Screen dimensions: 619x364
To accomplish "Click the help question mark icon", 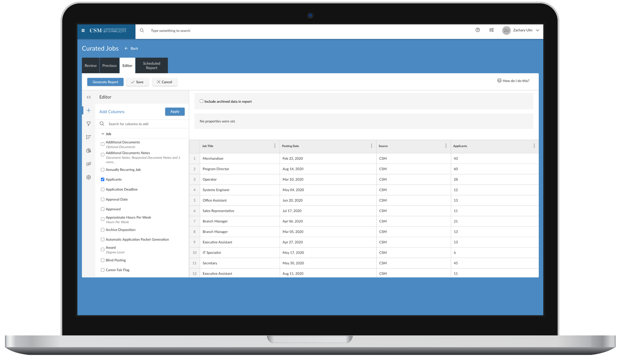I will tap(477, 30).
